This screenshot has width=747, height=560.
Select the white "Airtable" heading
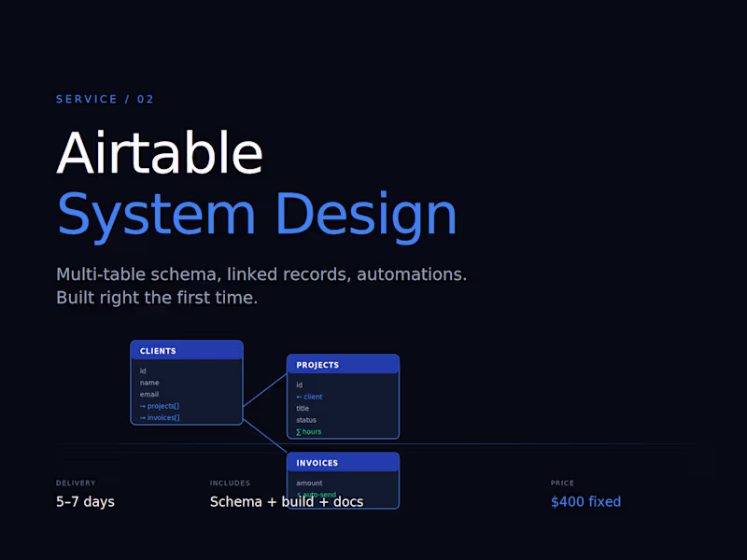pyautogui.click(x=160, y=153)
